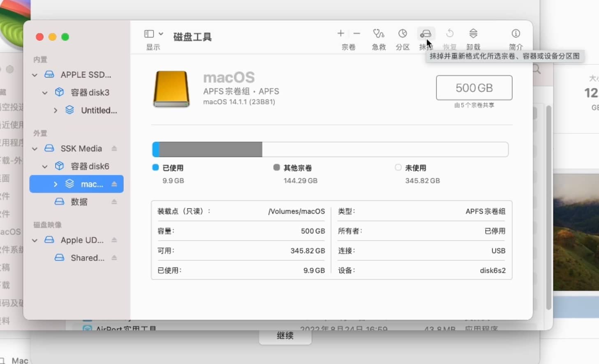The width and height of the screenshot is (599, 364).
Task: Click the green zoom window button
Action: (x=65, y=37)
